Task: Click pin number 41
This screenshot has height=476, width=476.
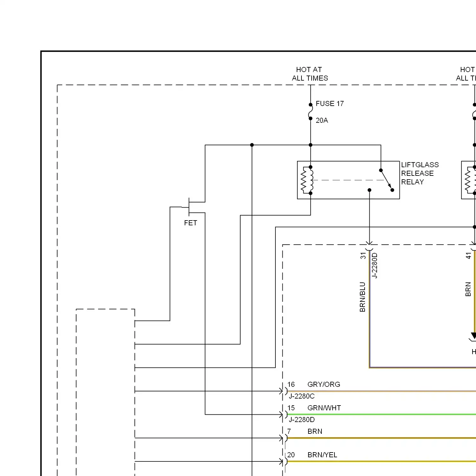Action: tap(468, 256)
